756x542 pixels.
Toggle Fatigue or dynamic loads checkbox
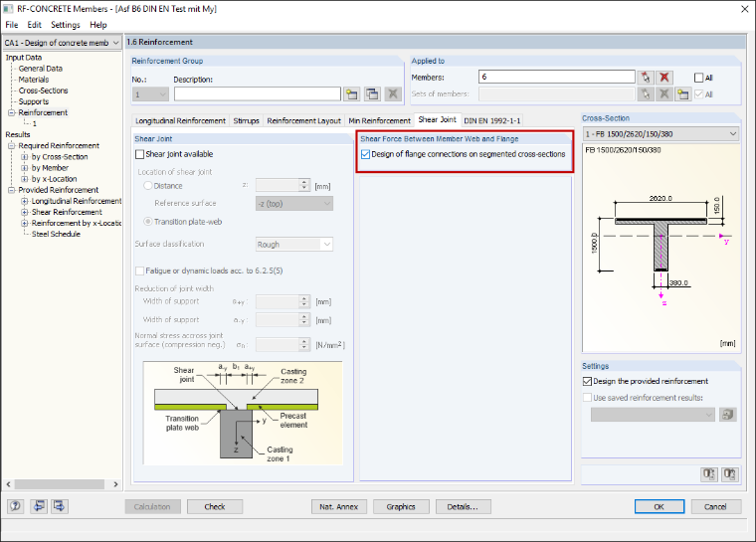tap(140, 271)
